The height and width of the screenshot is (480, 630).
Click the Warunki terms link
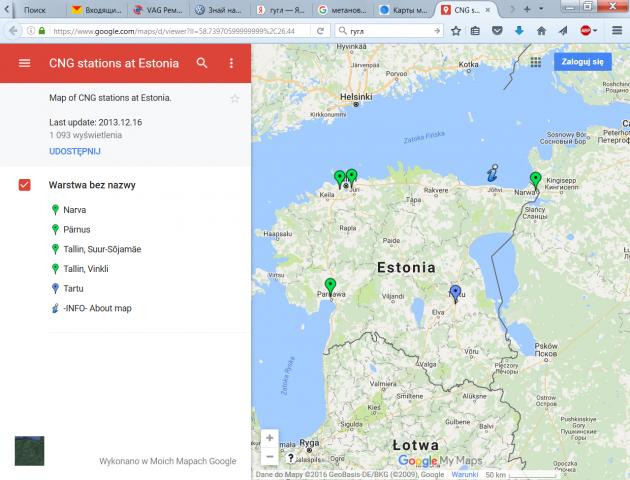pyautogui.click(x=464, y=474)
